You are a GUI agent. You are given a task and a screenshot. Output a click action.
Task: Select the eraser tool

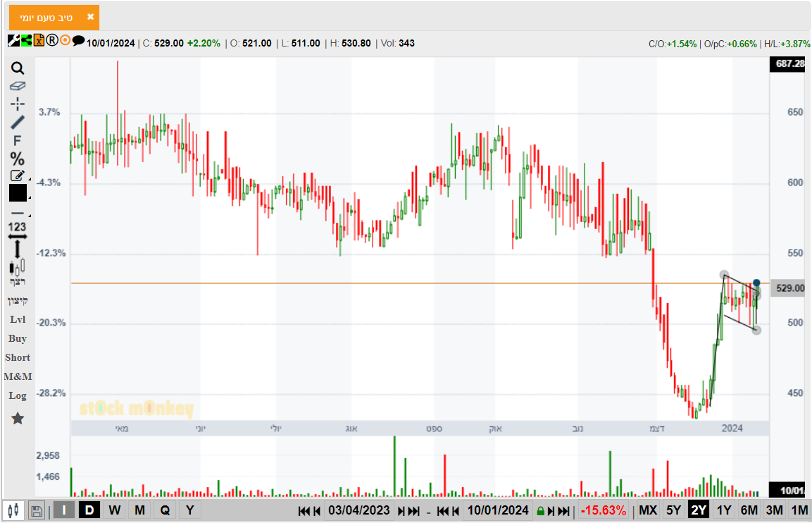click(18, 86)
